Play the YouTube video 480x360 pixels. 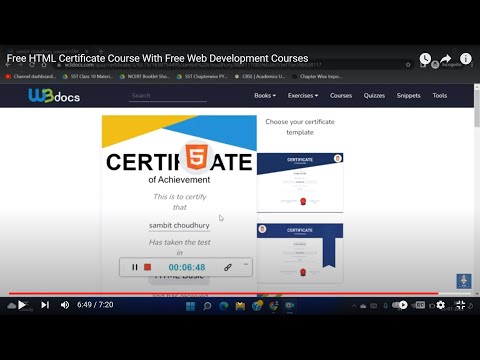[22, 305]
